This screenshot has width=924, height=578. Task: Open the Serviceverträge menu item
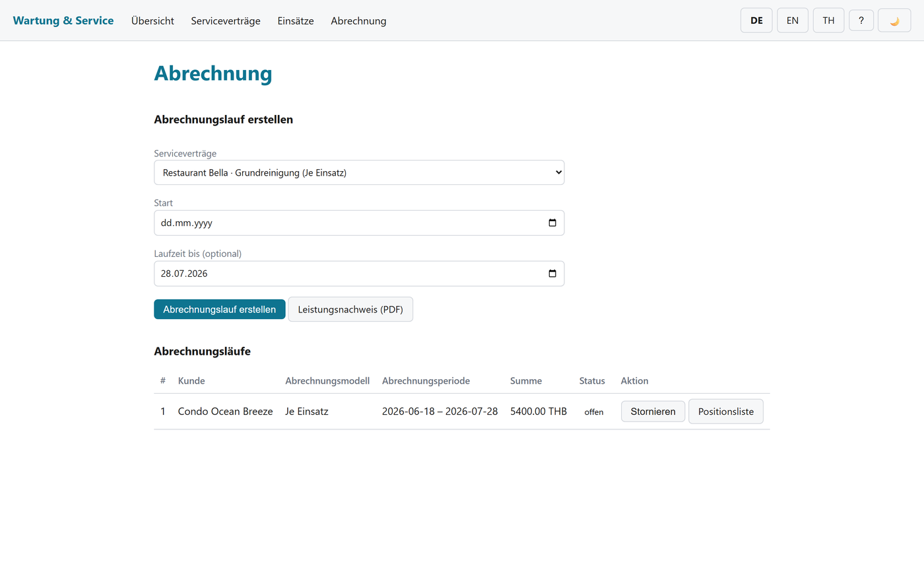(226, 20)
